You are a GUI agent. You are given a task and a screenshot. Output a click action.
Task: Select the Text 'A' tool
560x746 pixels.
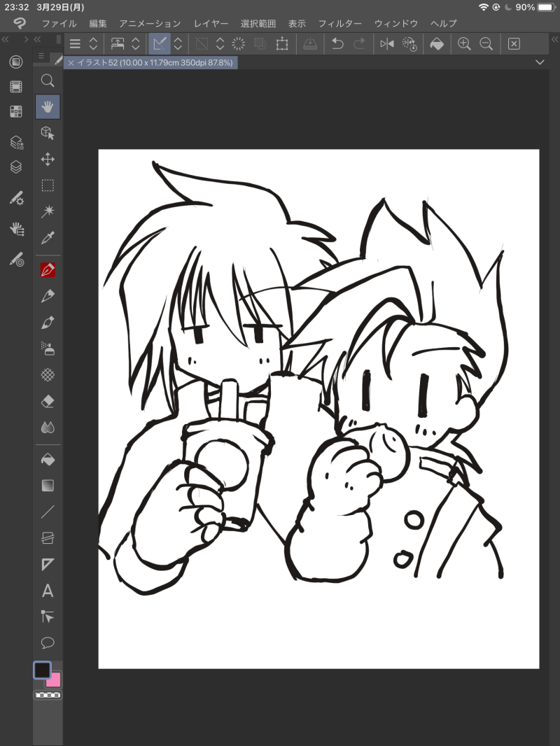(x=48, y=591)
